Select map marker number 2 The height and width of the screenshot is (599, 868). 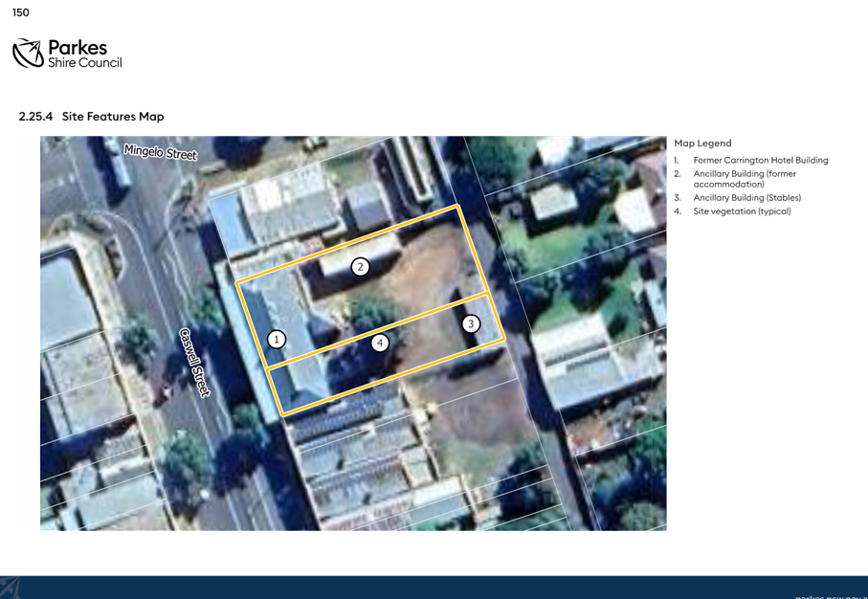[361, 267]
